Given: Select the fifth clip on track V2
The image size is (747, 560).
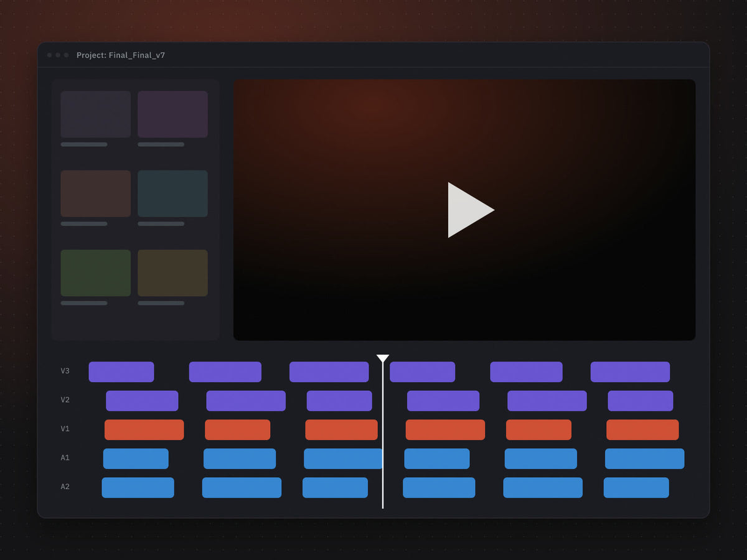Looking at the screenshot, I should click(547, 401).
